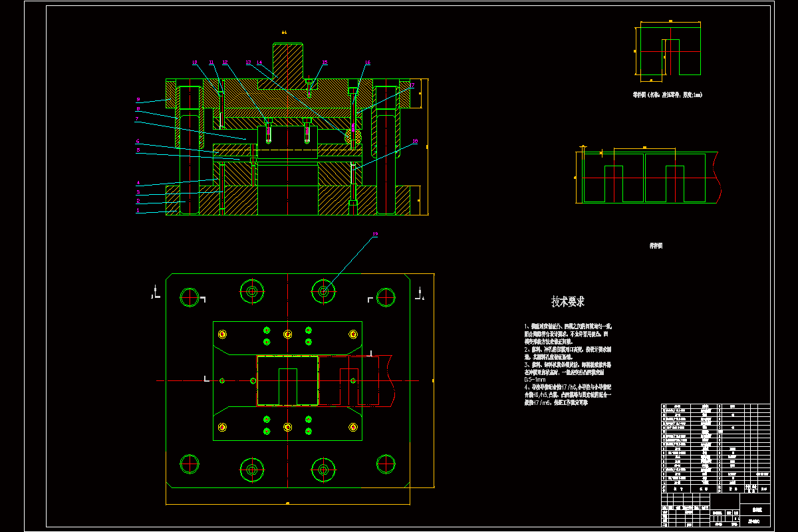798x532 pixels.
Task: Click the 排样图 caption under the strip layout
Action: (x=656, y=245)
